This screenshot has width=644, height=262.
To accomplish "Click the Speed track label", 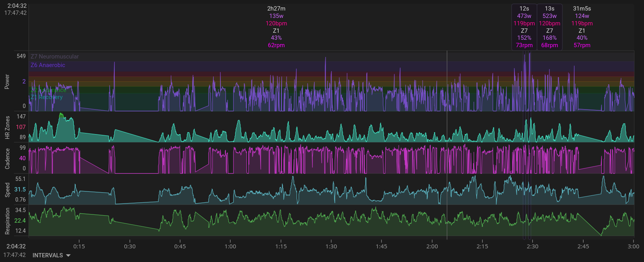I will [x=7, y=189].
